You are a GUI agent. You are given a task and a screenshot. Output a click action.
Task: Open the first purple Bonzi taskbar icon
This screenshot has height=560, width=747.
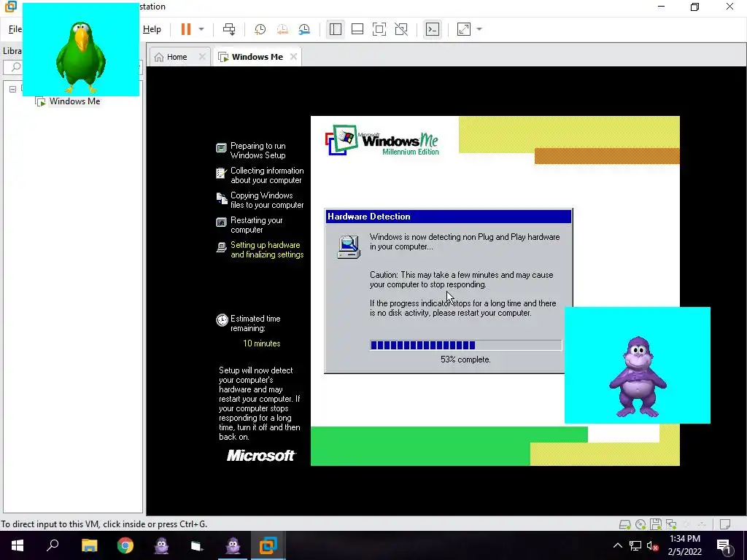161,545
